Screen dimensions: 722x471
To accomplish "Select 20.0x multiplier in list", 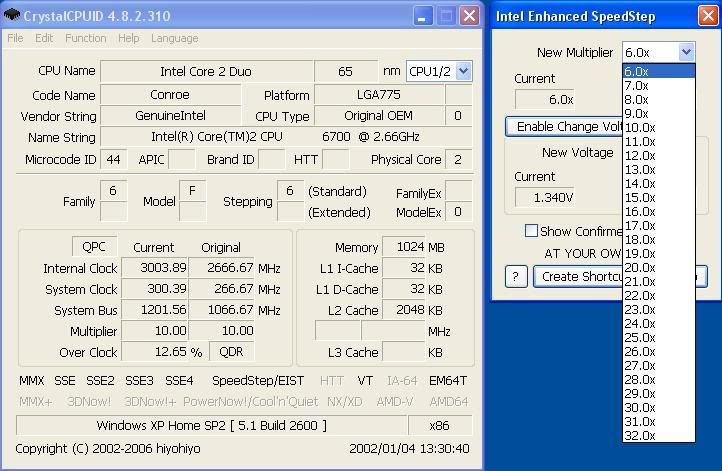I will (x=658, y=267).
